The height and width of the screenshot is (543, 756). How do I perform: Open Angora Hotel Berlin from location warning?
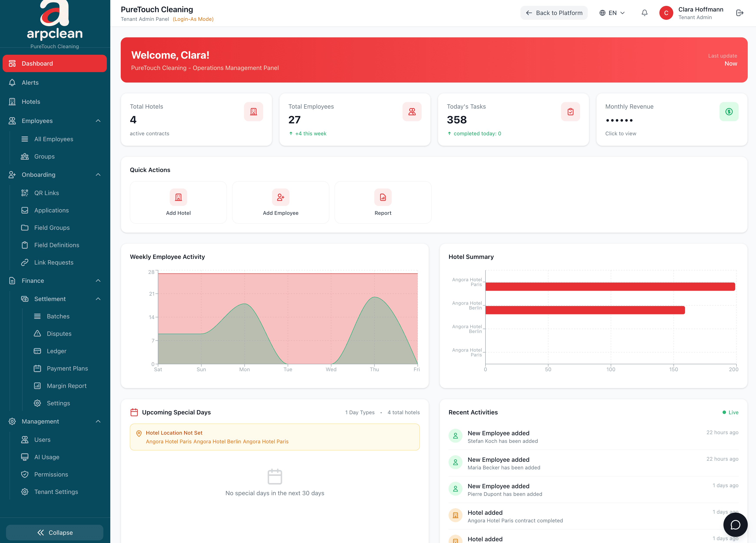coord(217,441)
